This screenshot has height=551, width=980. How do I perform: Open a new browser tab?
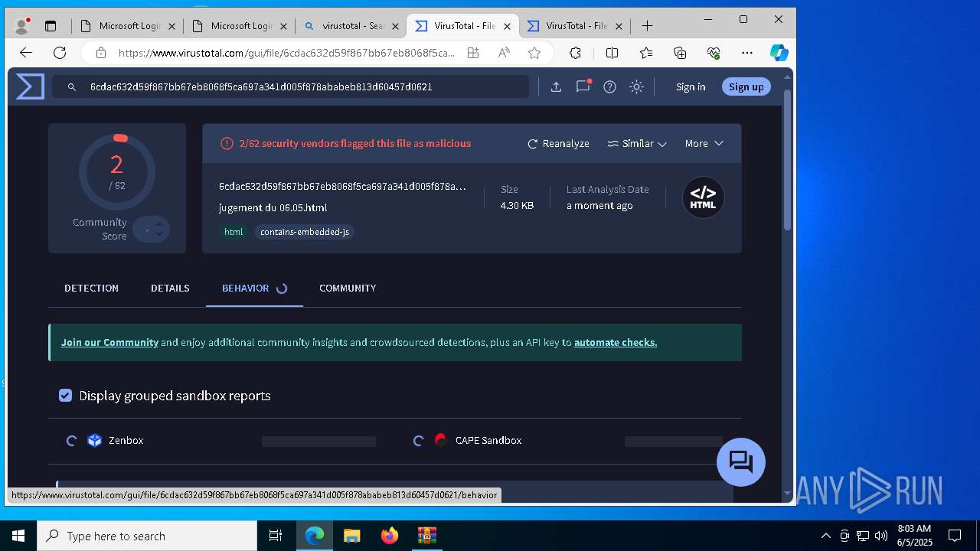coord(647,26)
